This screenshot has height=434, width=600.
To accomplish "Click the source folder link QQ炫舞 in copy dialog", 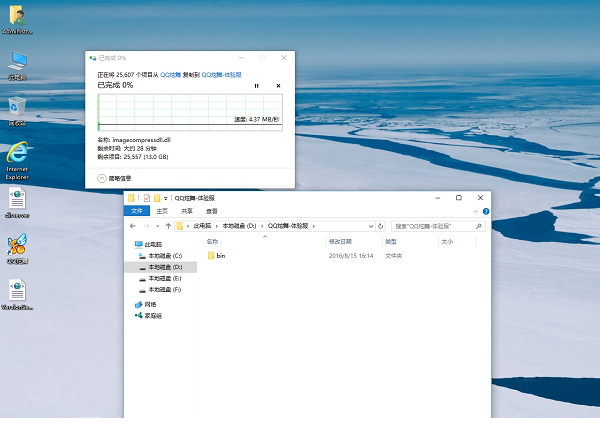I will coord(170,75).
